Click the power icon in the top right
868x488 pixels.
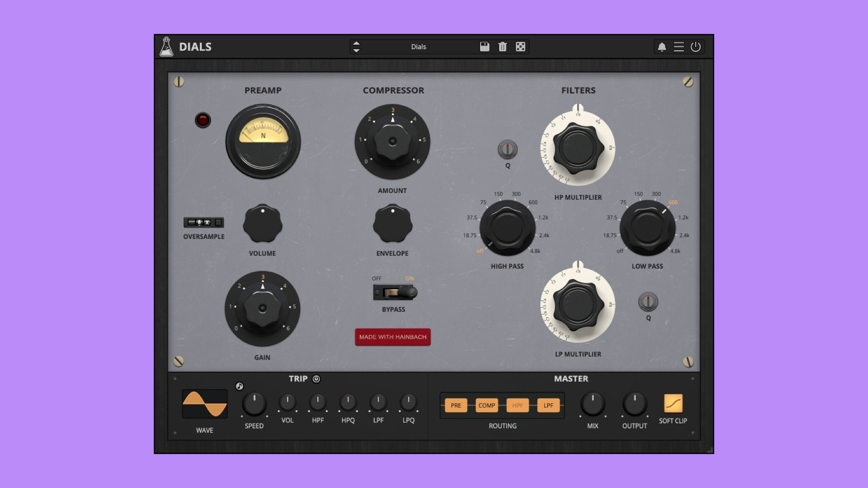695,47
